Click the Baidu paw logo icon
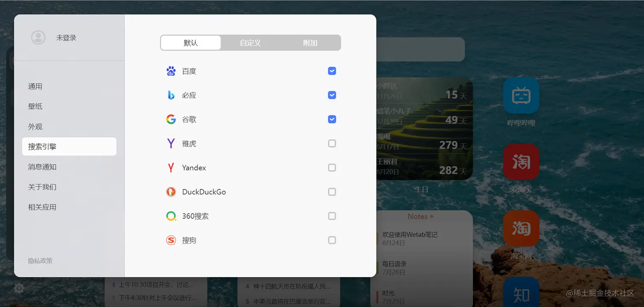This screenshot has width=644, height=307. click(x=171, y=71)
